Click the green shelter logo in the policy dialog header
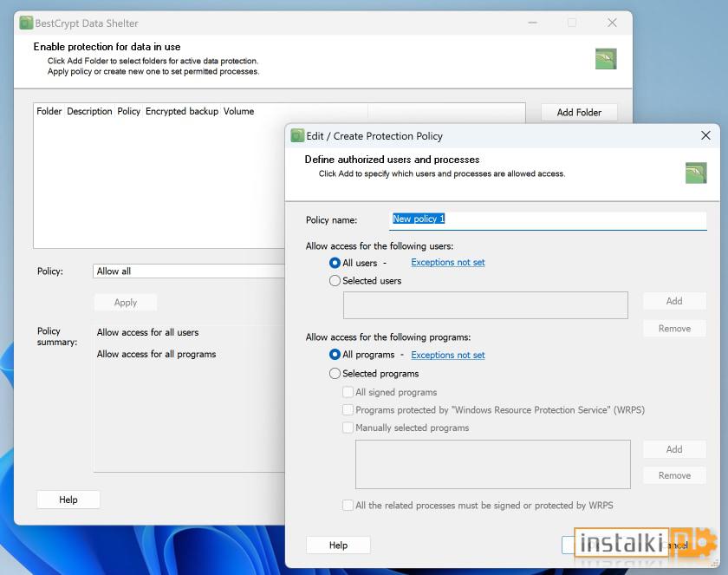This screenshot has height=575, width=728. [x=696, y=173]
